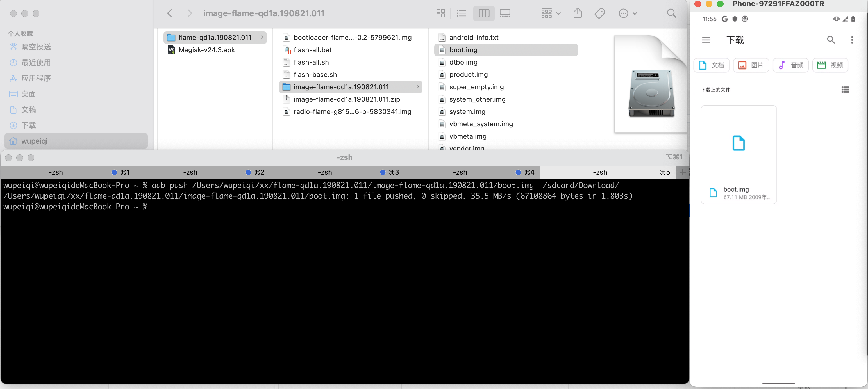Switch to terminal tab ⌘1
Screen dimensions: 868x389
click(x=68, y=172)
